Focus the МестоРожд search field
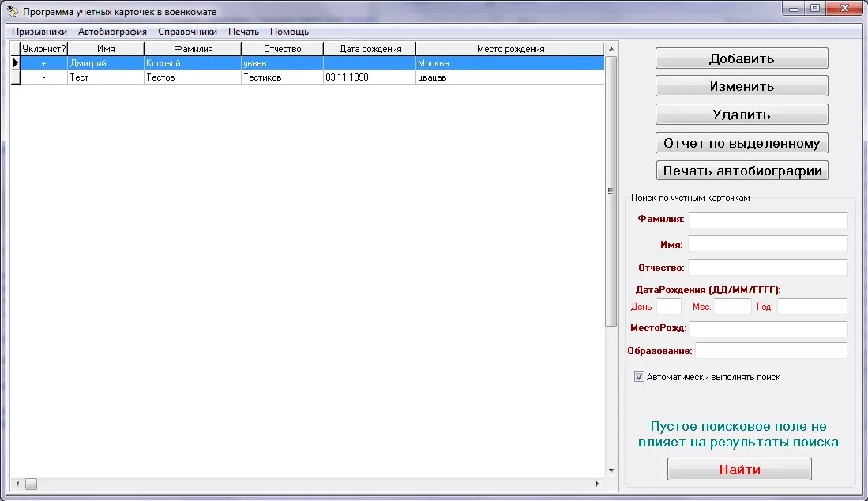 pos(768,328)
